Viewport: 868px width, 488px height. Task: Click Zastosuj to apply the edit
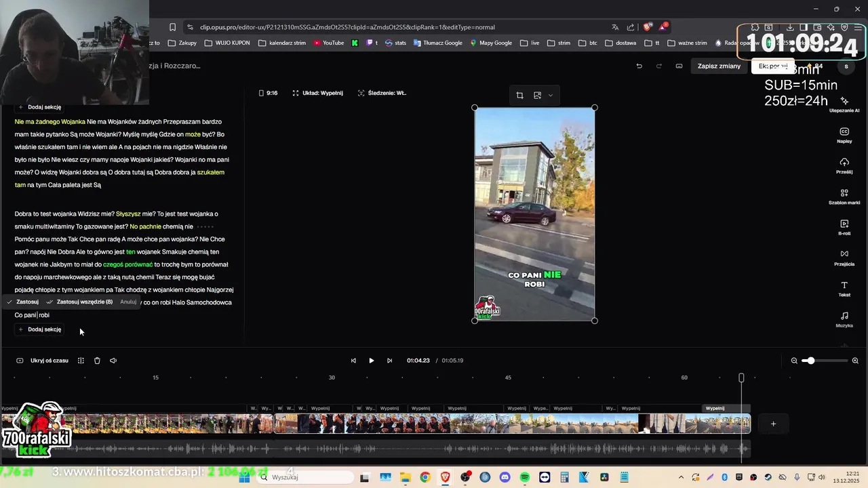tap(23, 302)
